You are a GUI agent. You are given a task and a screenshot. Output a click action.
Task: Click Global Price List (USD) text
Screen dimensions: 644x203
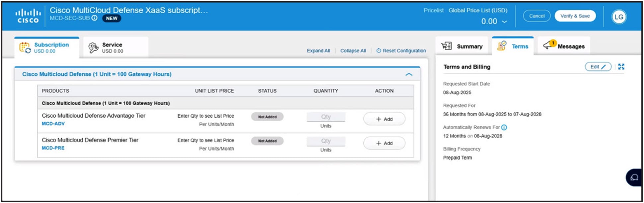tap(478, 10)
